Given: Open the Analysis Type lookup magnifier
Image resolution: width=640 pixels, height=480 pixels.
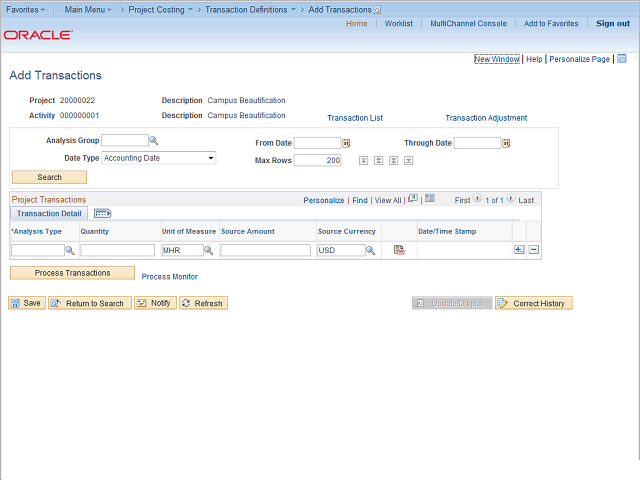Looking at the screenshot, I should 70,250.
